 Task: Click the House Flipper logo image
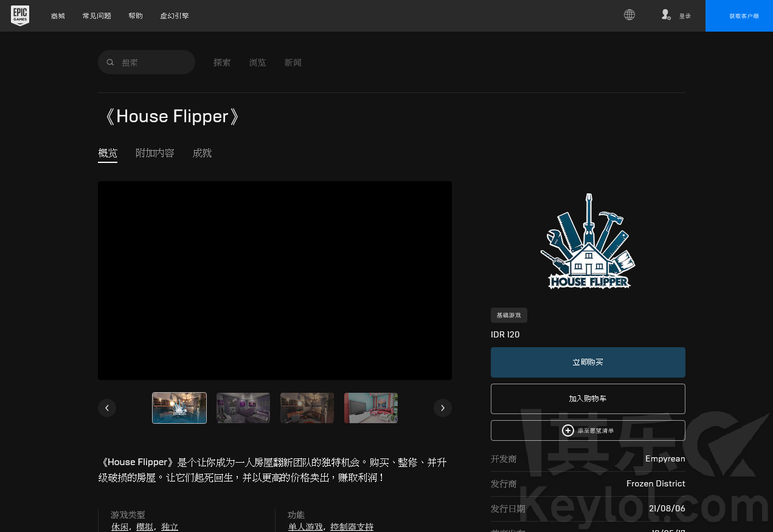588,241
